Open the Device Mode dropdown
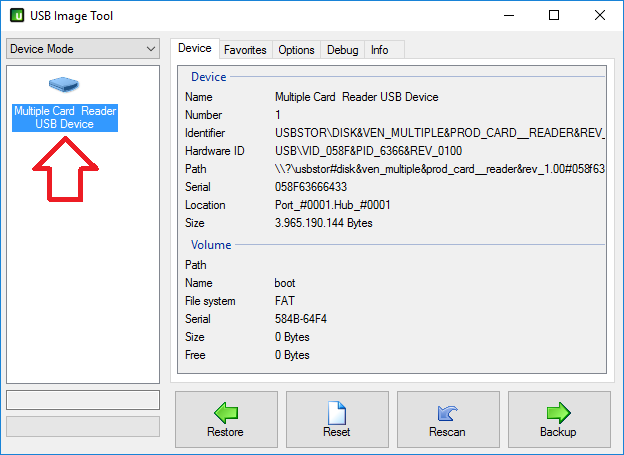 tap(83, 49)
